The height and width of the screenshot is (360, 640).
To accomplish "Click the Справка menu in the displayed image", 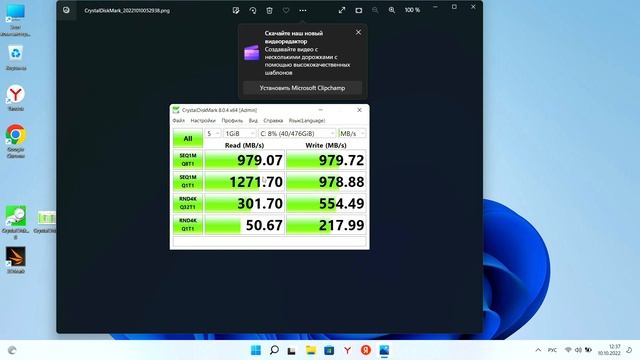I will [273, 120].
